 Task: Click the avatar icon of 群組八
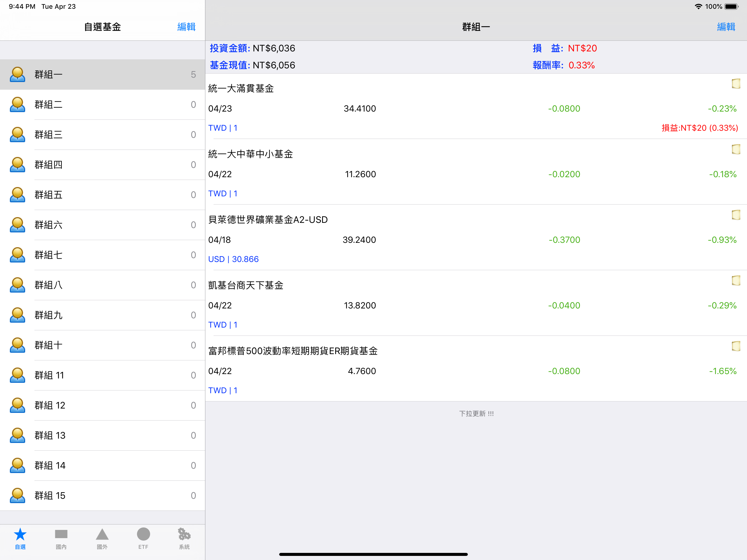point(17,285)
